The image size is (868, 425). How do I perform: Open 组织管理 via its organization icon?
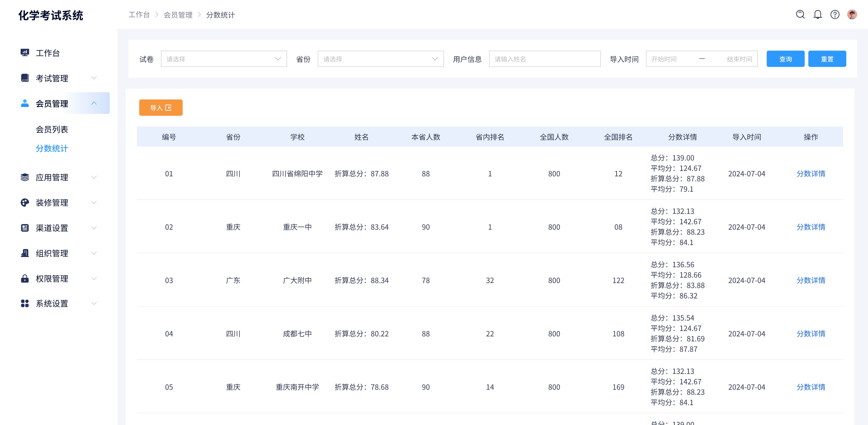pyautogui.click(x=25, y=253)
